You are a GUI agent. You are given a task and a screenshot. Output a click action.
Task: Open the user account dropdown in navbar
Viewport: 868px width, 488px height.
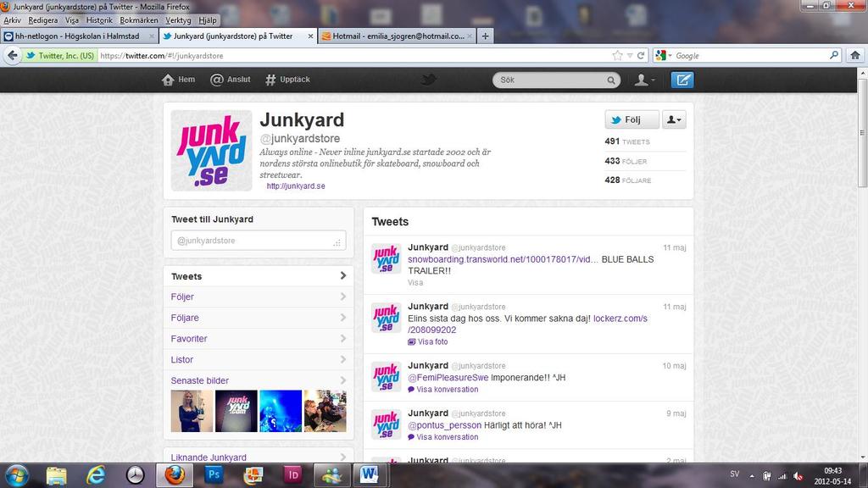(x=644, y=80)
